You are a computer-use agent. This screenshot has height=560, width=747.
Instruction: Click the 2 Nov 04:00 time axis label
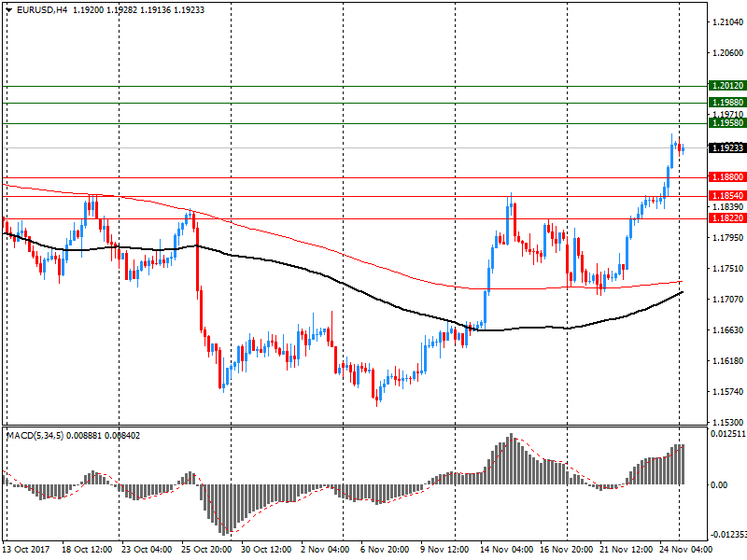(x=326, y=550)
